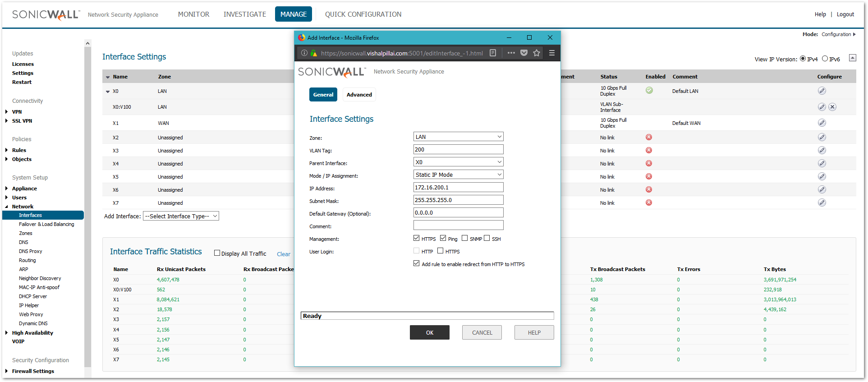Collapse the Interface Settings section icon
The image size is (868, 382).
click(852, 58)
